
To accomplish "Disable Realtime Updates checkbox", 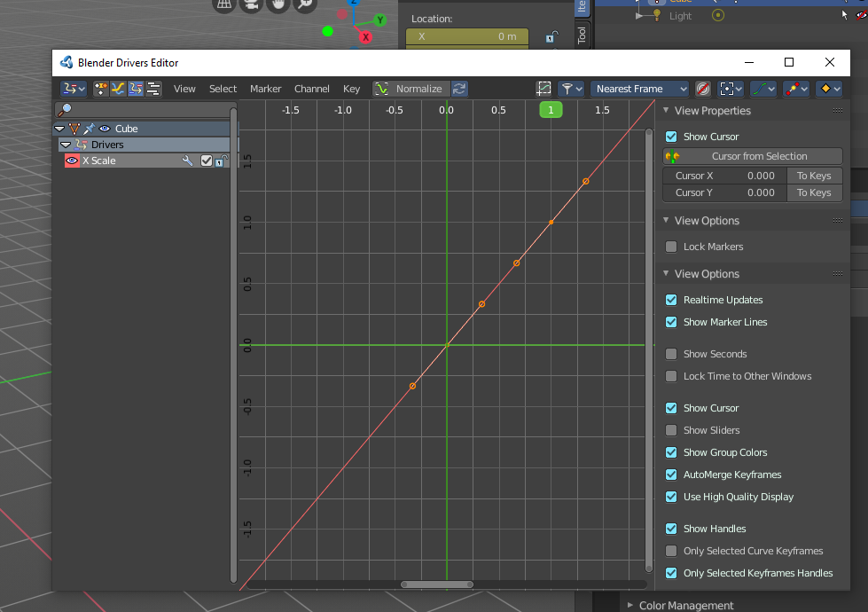I will point(671,300).
